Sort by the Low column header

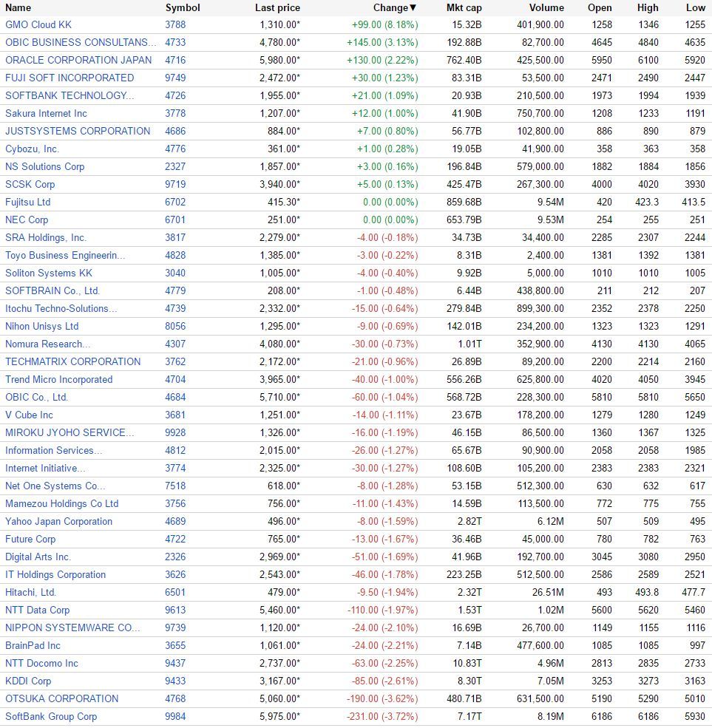coord(695,8)
